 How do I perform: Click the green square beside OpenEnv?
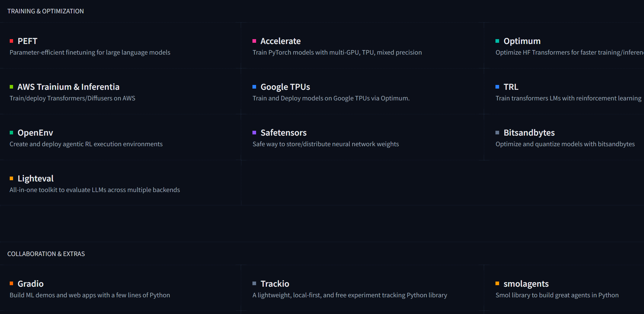(x=12, y=133)
